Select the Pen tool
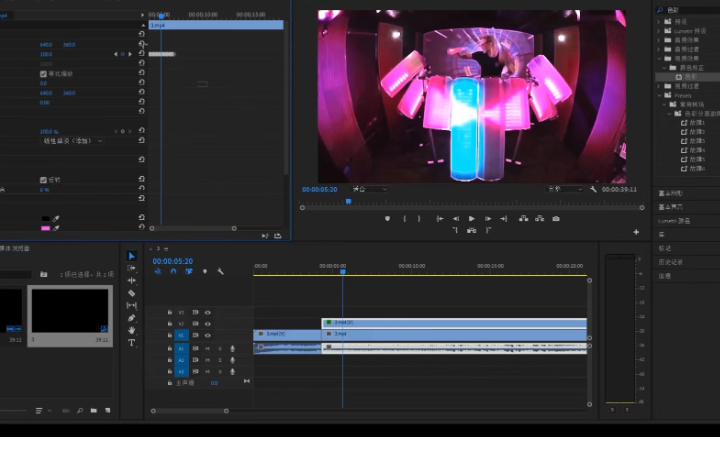 131,318
